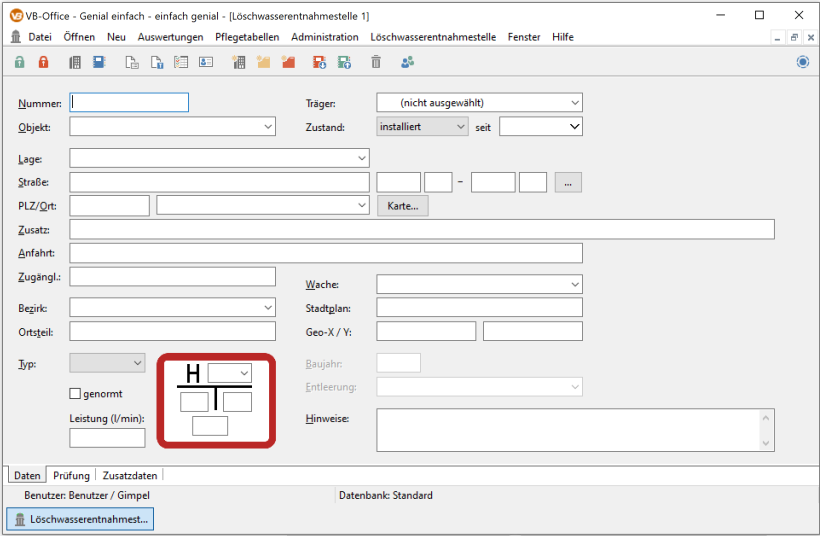Click the red disk with down arrow icon

click(x=319, y=62)
